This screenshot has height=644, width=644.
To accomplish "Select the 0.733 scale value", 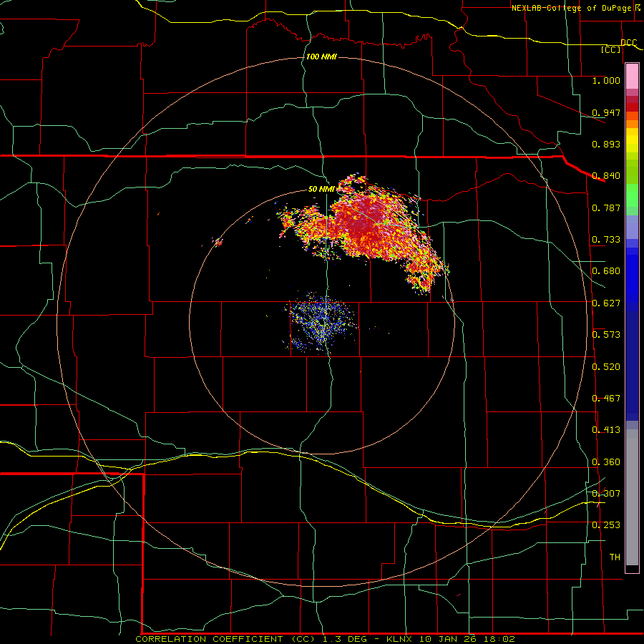I will [x=606, y=240].
